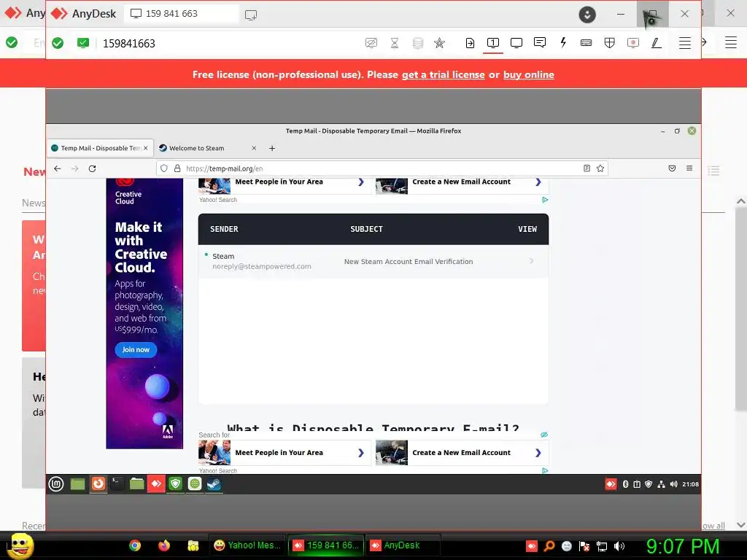
Task: Select the 159 841 663 AnyDesk session tab
Action: coord(181,14)
